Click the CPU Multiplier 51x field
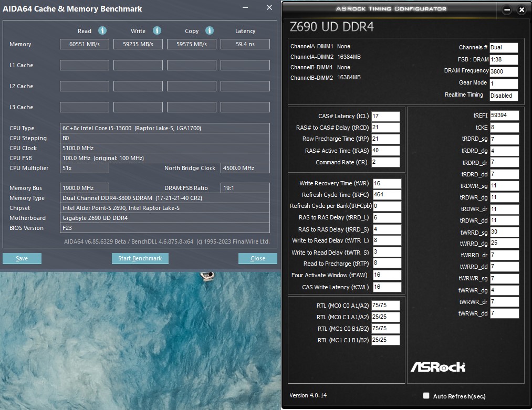Viewport: 532px width, 410px height. (85, 168)
